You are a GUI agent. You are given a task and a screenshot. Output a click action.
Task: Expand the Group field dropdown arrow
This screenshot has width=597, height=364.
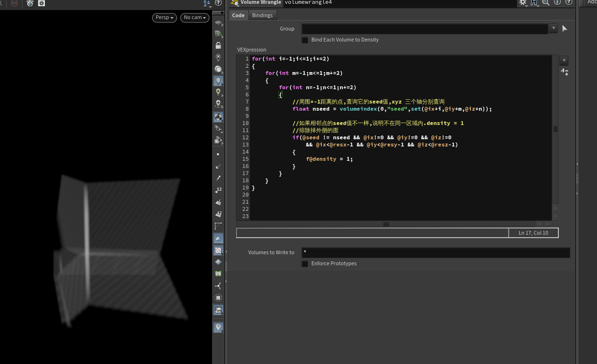click(553, 29)
